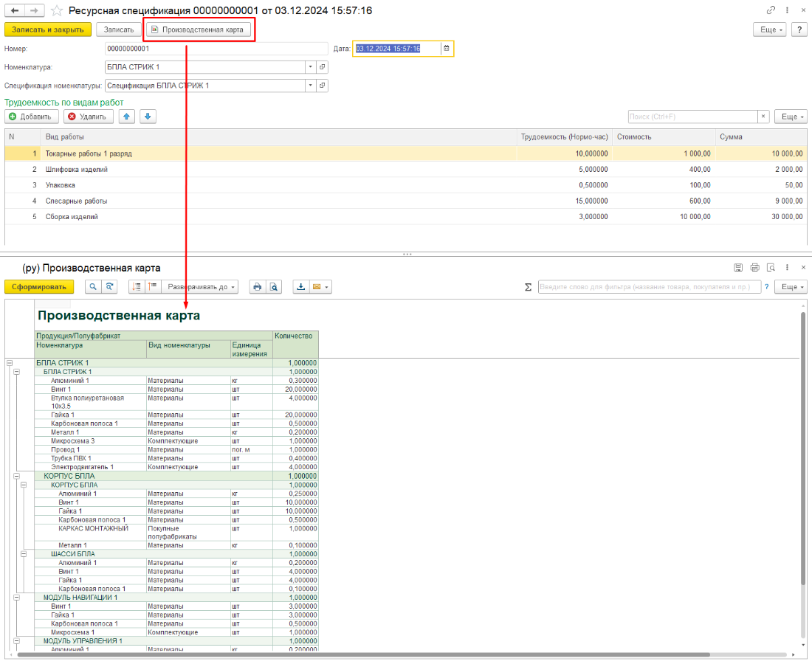Click the find magnifier icon in report toolbar
Screen dimensions: 812x664
pos(93,287)
